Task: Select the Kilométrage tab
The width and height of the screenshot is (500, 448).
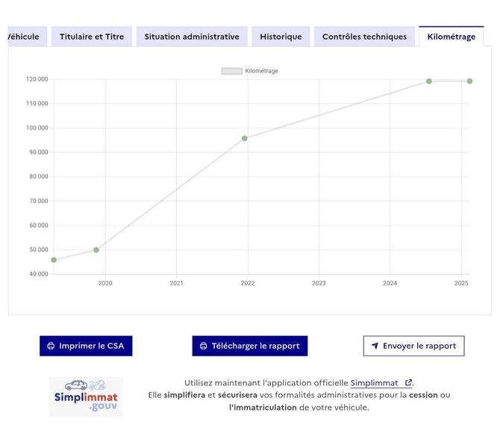Action: (451, 37)
